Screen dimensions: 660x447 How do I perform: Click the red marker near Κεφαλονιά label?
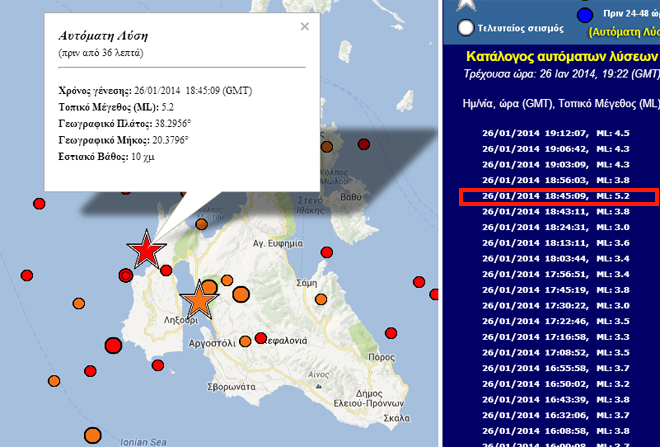coord(260,337)
